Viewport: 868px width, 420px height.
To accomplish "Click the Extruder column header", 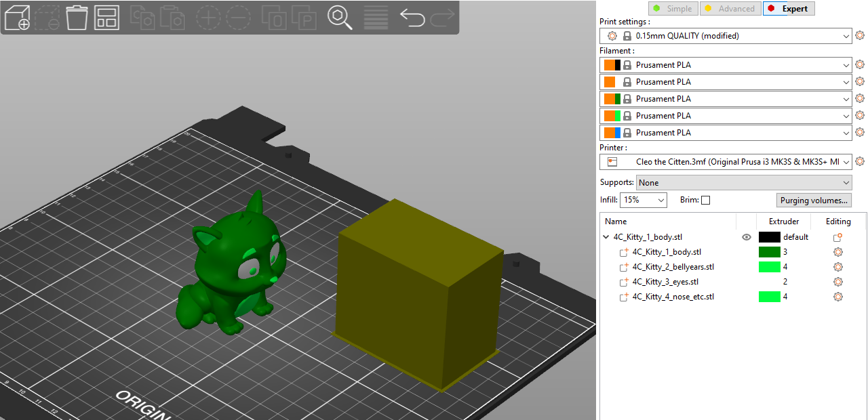I will point(783,222).
